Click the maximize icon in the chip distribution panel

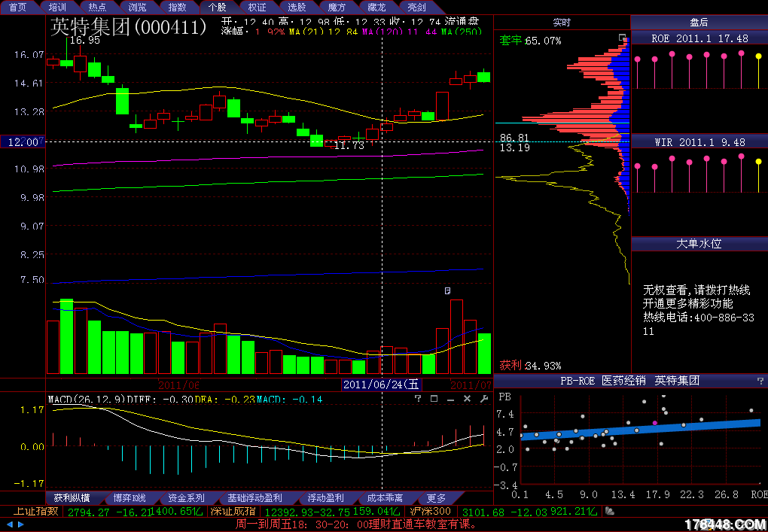[621, 38]
